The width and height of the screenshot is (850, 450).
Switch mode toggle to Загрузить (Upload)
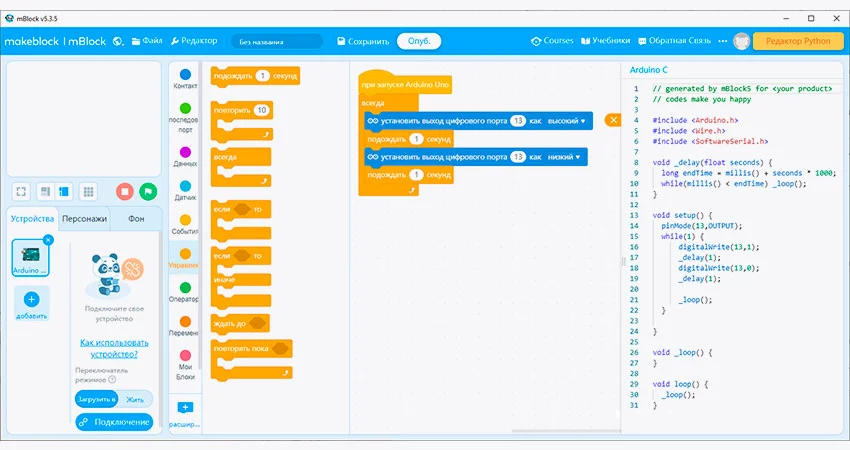click(x=97, y=399)
